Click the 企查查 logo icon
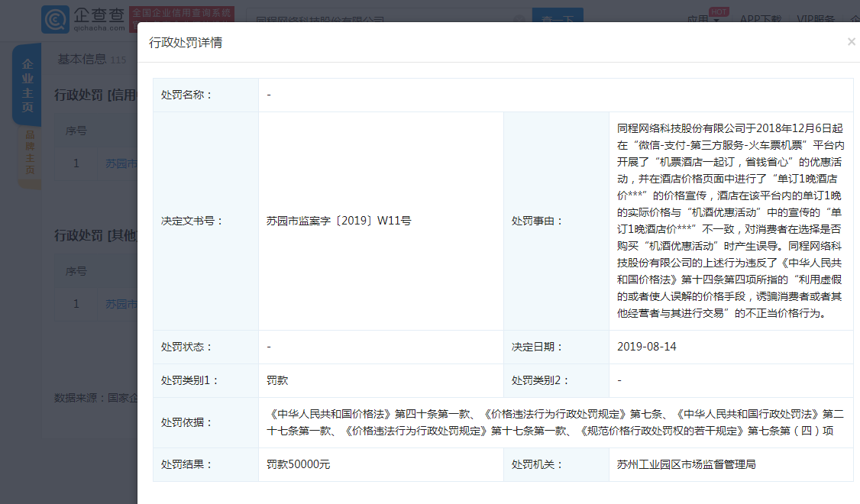The height and width of the screenshot is (504, 860). [55, 19]
